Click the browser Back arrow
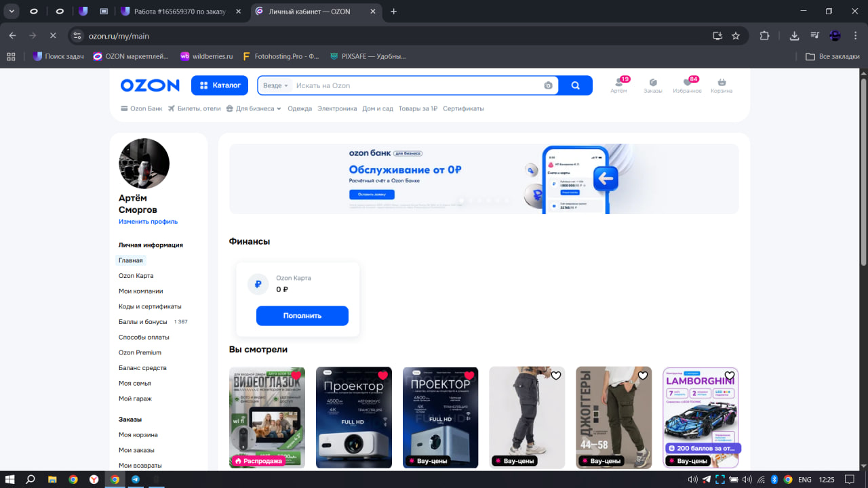868x488 pixels. coord(12,36)
